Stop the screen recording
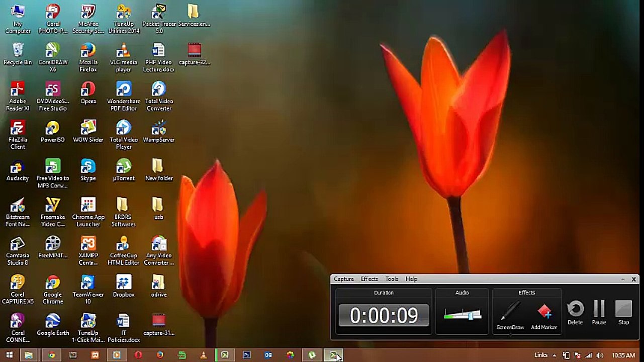 coord(624,312)
